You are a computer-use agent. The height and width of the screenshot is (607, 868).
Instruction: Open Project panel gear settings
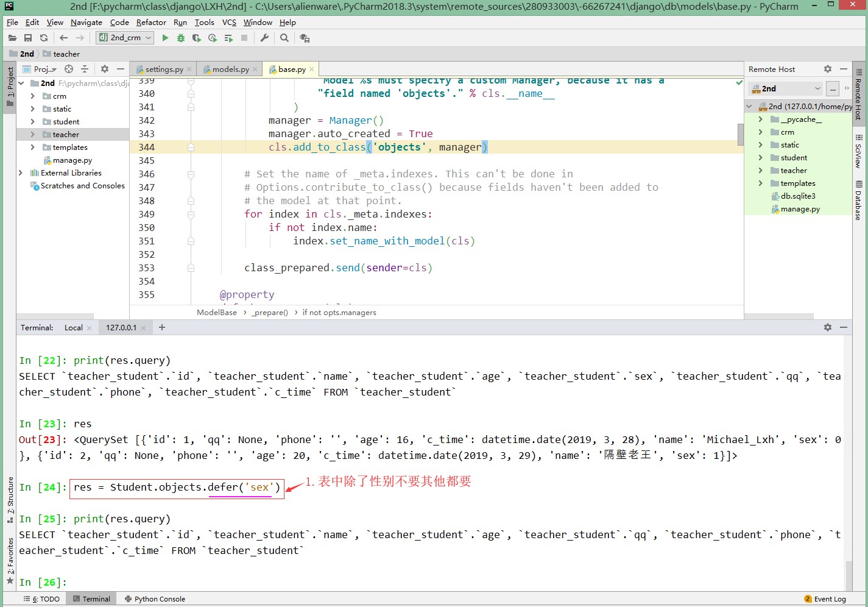click(x=105, y=69)
